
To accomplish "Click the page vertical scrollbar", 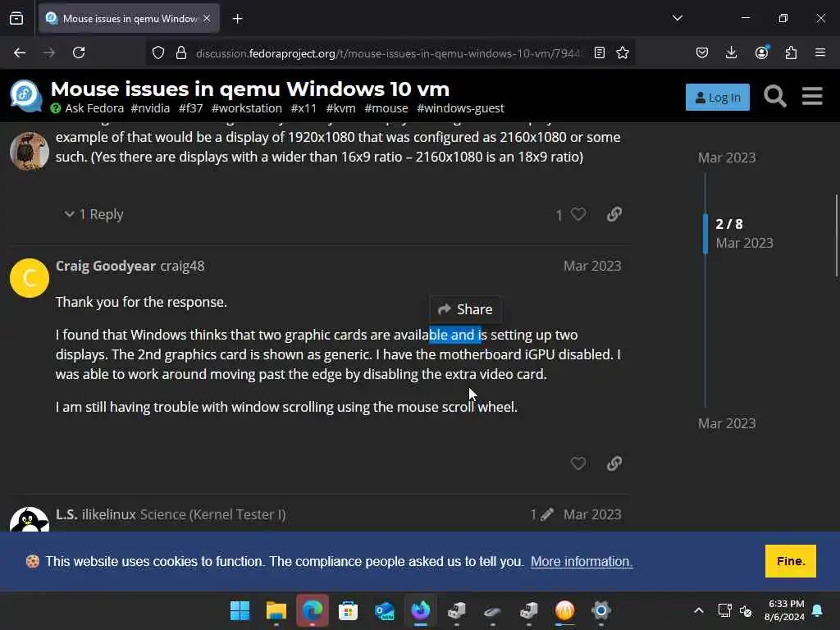I will (837, 235).
